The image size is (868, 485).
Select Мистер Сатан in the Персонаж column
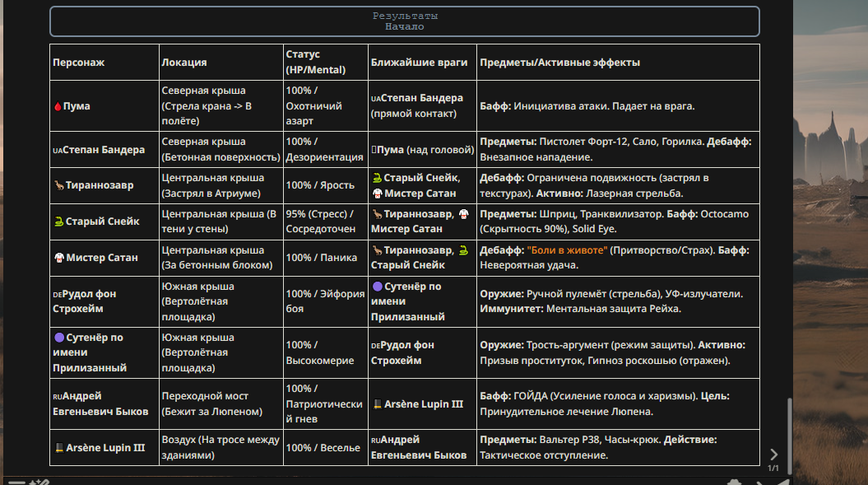(95, 258)
